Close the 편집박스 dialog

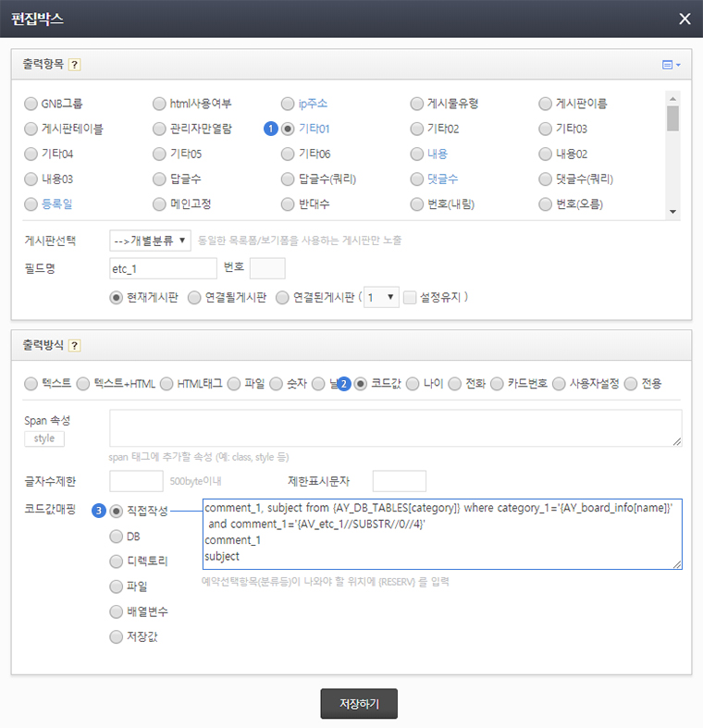(x=684, y=19)
